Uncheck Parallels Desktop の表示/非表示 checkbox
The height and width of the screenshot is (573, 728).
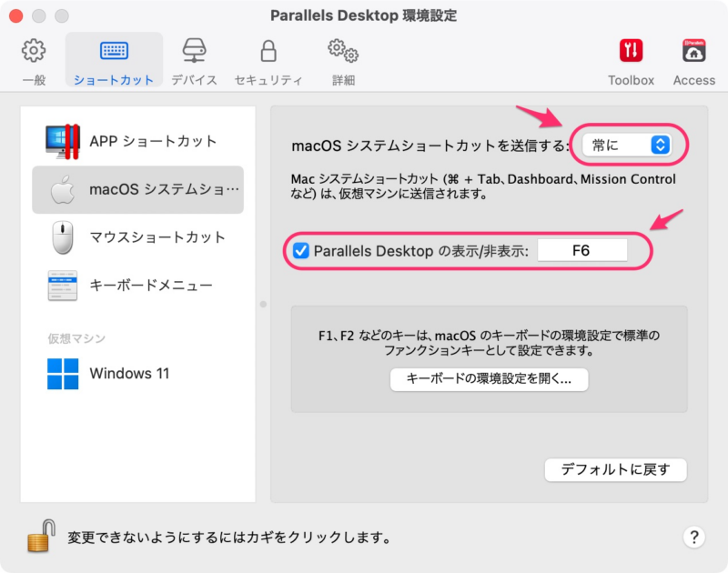click(301, 251)
